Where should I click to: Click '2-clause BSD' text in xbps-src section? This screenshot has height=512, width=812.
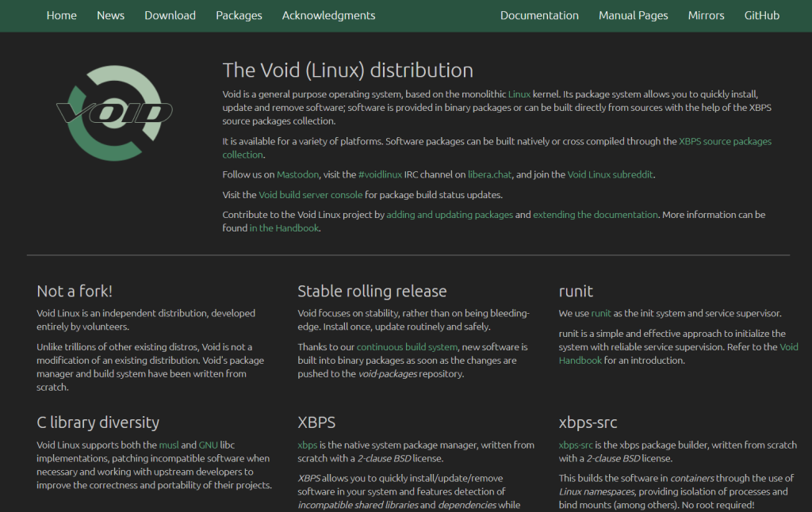click(x=613, y=458)
